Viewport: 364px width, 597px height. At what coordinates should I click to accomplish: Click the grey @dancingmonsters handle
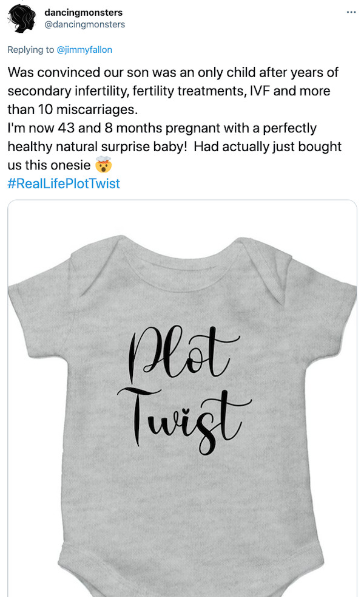pyautogui.click(x=85, y=24)
